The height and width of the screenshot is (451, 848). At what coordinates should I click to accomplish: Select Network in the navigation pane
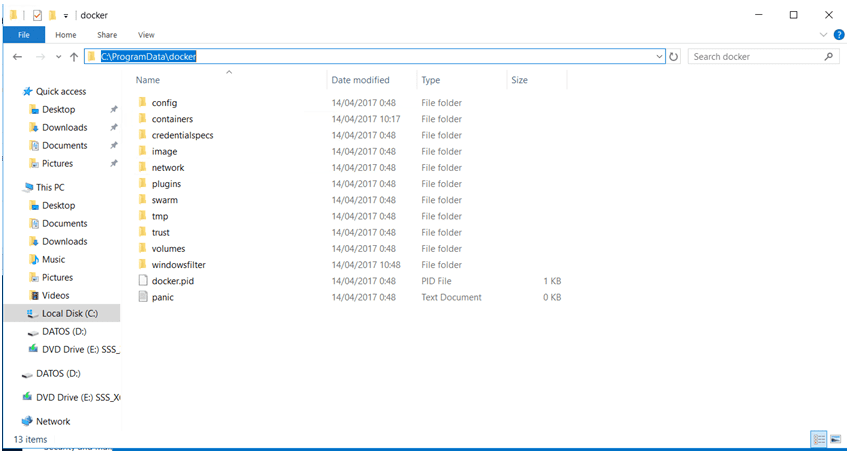[53, 421]
